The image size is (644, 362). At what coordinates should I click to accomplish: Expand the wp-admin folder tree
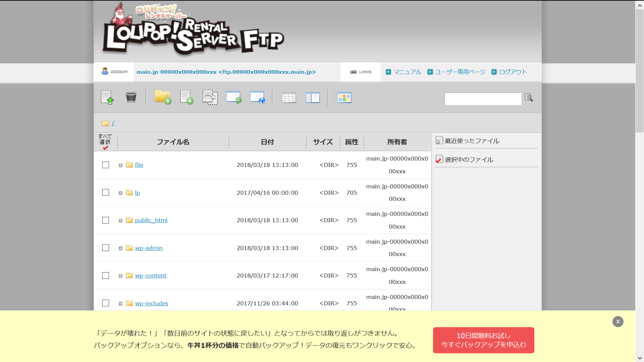click(120, 248)
